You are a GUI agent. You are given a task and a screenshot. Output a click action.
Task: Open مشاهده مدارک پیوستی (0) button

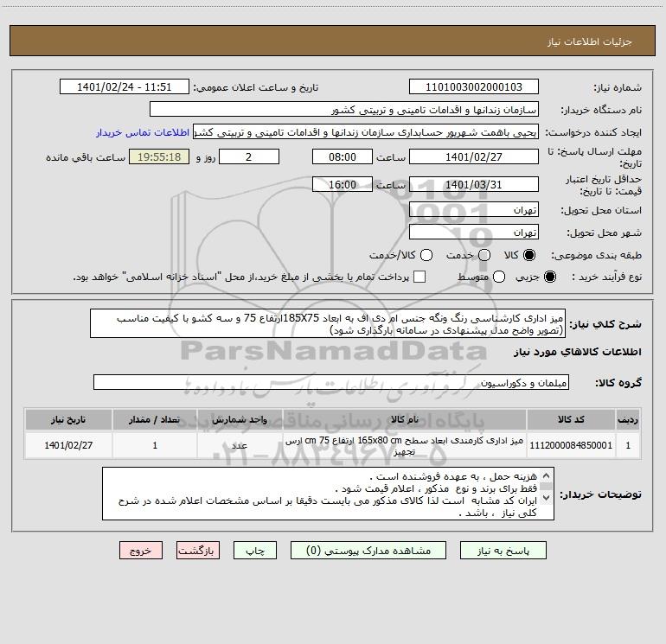(368, 551)
